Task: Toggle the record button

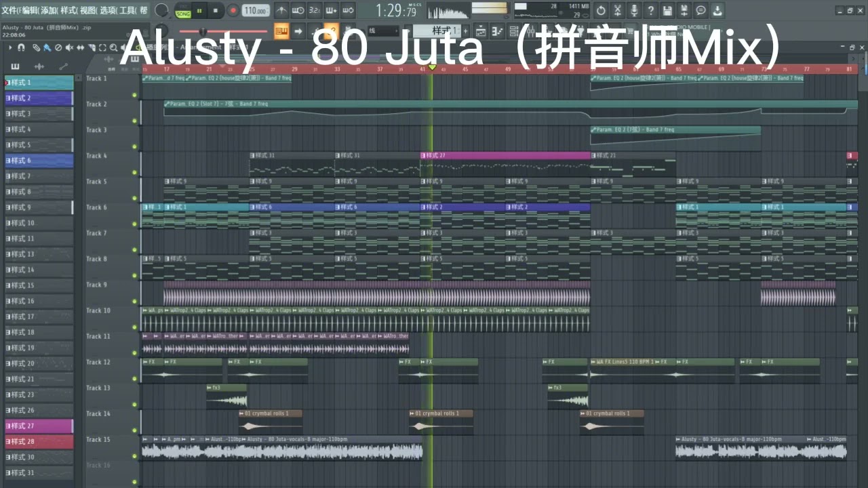Action: pyautogui.click(x=233, y=11)
